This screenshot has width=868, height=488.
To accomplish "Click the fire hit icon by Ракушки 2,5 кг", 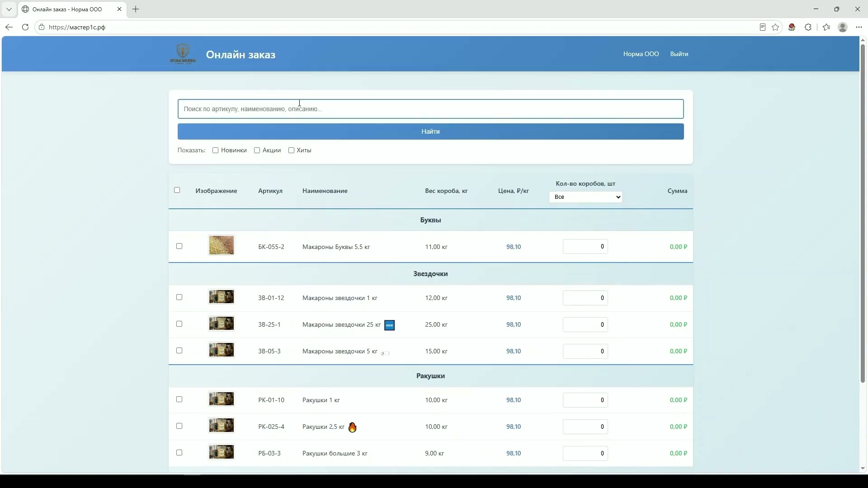I will click(x=353, y=427).
